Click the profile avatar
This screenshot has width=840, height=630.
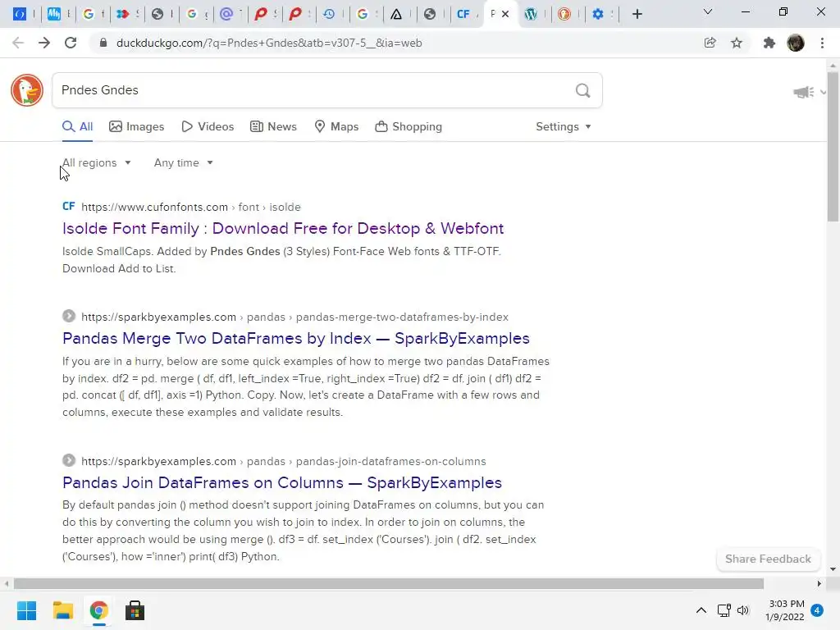[x=796, y=43]
